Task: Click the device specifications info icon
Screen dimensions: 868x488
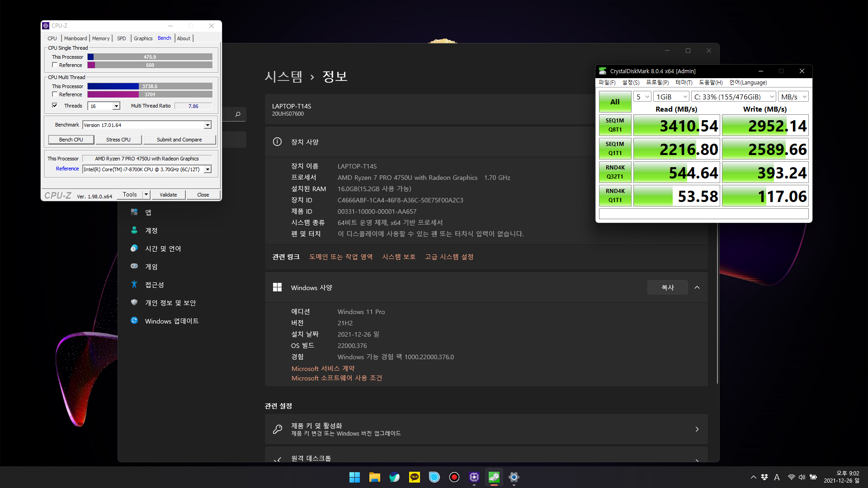Action: tap(277, 142)
